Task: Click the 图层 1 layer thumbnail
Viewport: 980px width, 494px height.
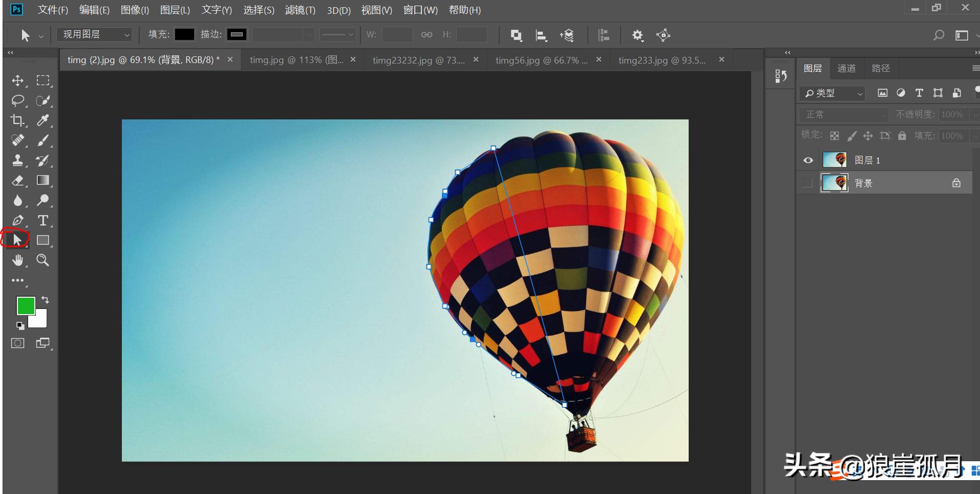Action: coord(836,160)
